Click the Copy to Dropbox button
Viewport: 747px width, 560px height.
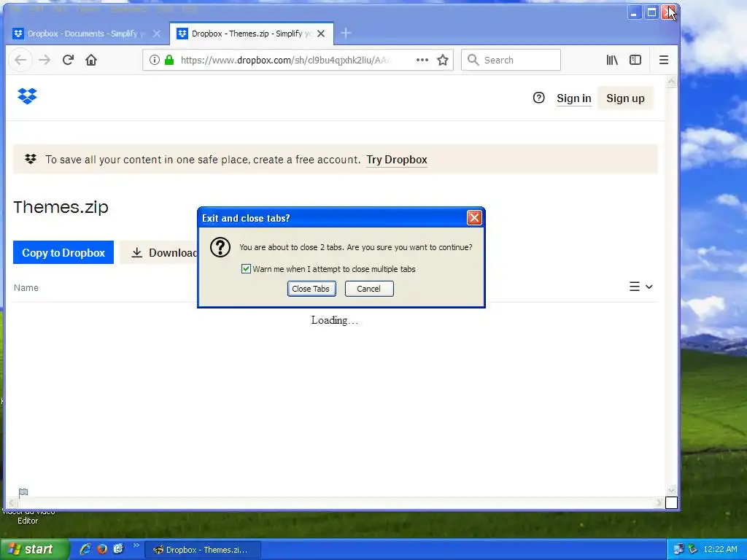tap(63, 252)
